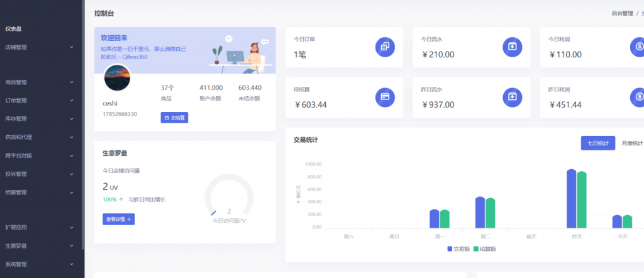
Task: Click 周一 green 结算额 bar
Action: (445, 220)
